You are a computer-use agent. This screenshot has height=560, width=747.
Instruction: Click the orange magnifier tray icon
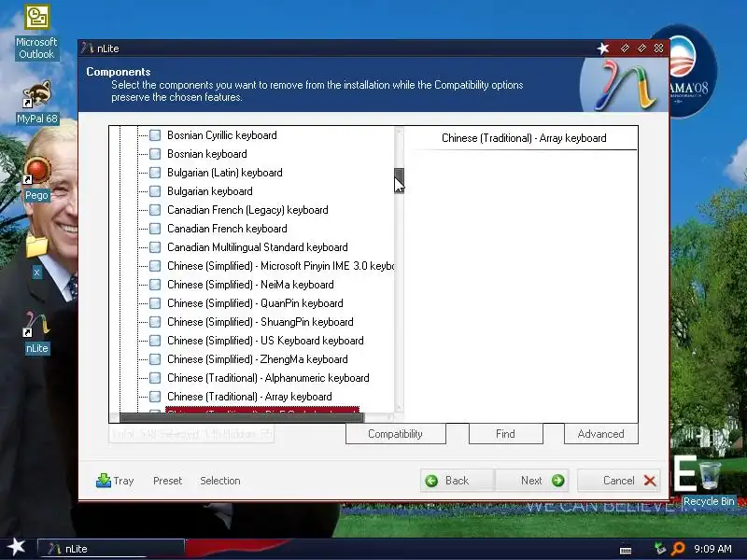(x=678, y=549)
